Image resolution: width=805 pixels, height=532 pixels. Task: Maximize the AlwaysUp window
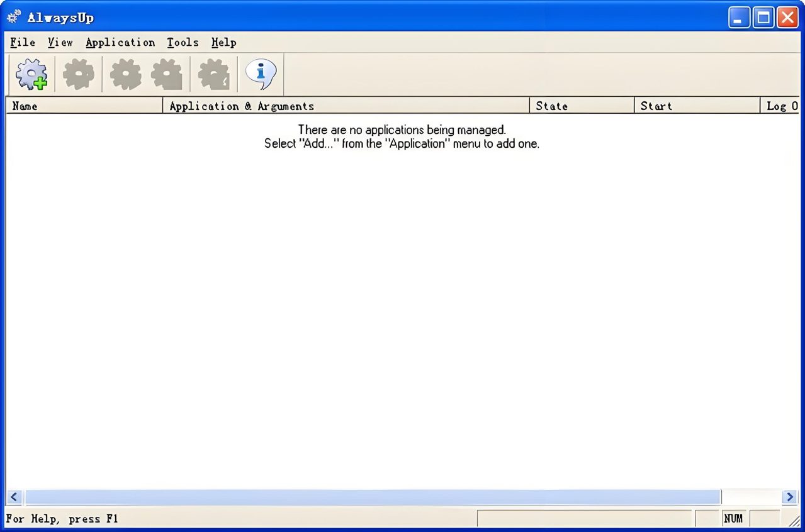click(x=763, y=17)
